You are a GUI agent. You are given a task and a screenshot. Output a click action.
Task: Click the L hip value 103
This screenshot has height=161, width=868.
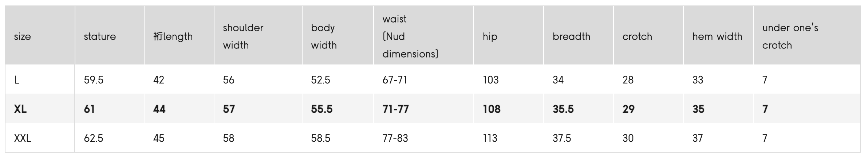click(491, 80)
